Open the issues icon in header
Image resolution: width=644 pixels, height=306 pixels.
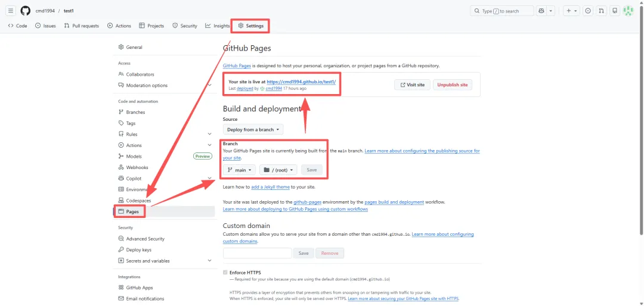(x=588, y=11)
